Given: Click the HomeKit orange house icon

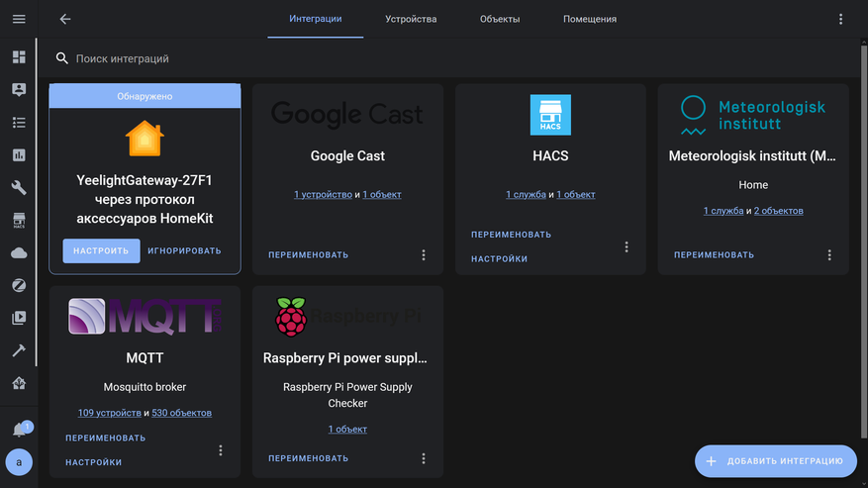Looking at the screenshot, I should [145, 139].
